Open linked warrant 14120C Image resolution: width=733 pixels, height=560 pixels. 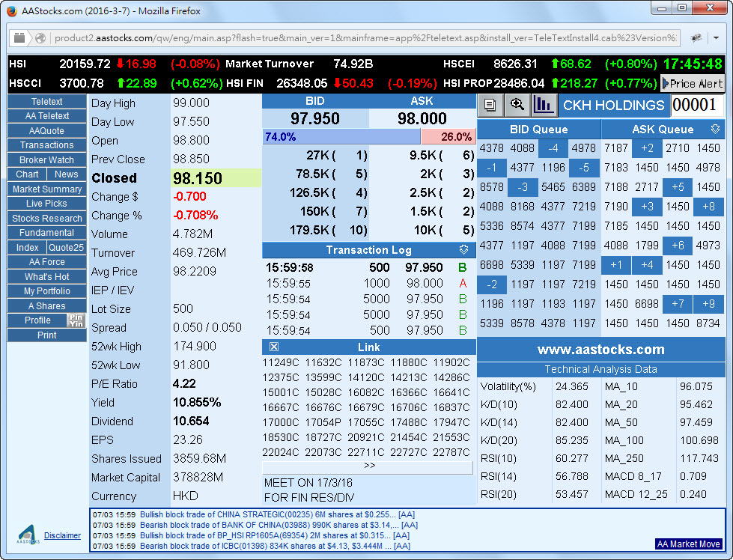(x=366, y=377)
